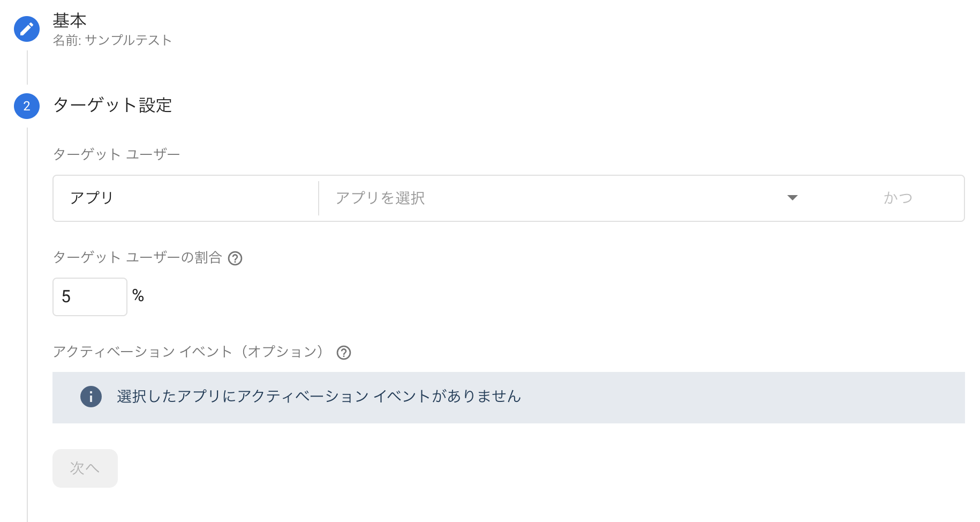This screenshot has width=980, height=522.
Task: Click かつ to add another condition
Action: tap(897, 198)
